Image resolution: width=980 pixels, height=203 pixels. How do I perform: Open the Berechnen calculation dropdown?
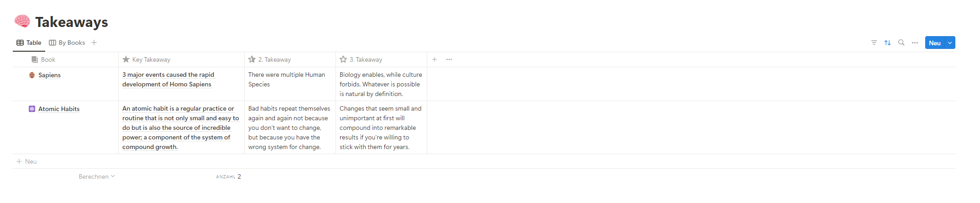tap(96, 176)
